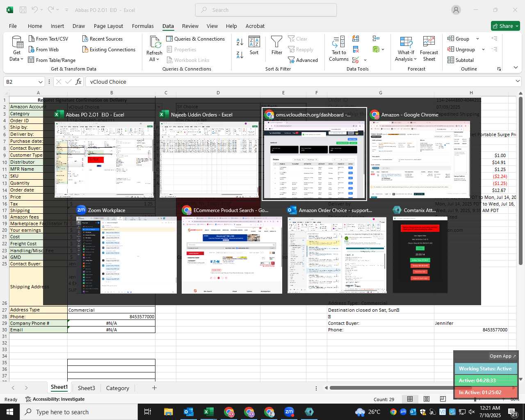Switch to the Insert ribbon tab

tap(57, 26)
